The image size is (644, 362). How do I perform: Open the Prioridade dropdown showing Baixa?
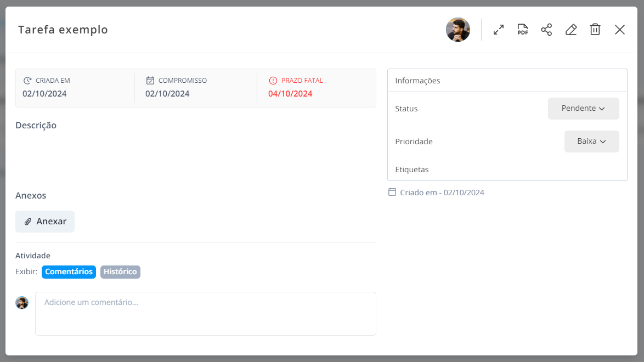click(x=591, y=142)
